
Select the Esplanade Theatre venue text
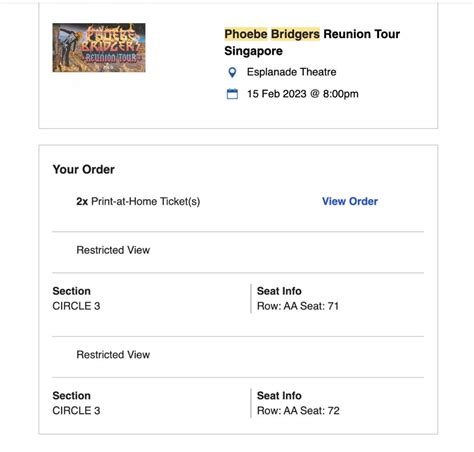tap(291, 72)
